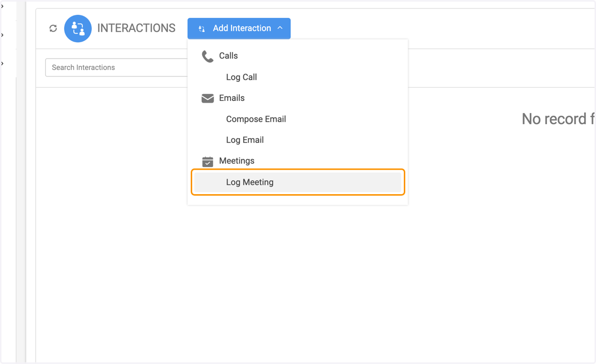Click the blue Interactions people icon
Viewport: 596px width, 364px height.
[x=78, y=28]
